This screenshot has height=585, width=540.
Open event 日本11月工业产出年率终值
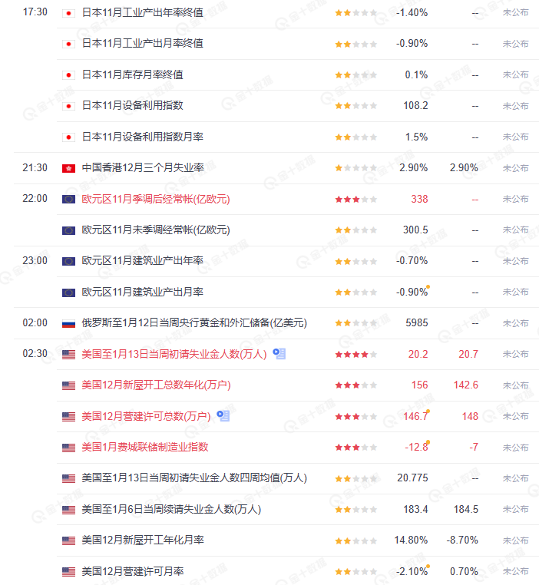pos(142,13)
